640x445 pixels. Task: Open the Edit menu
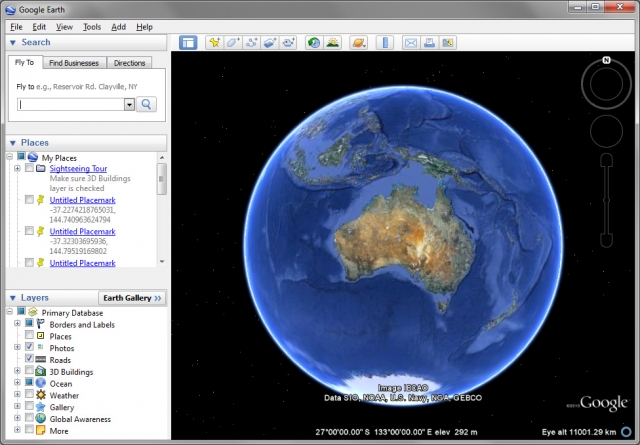pos(39,27)
